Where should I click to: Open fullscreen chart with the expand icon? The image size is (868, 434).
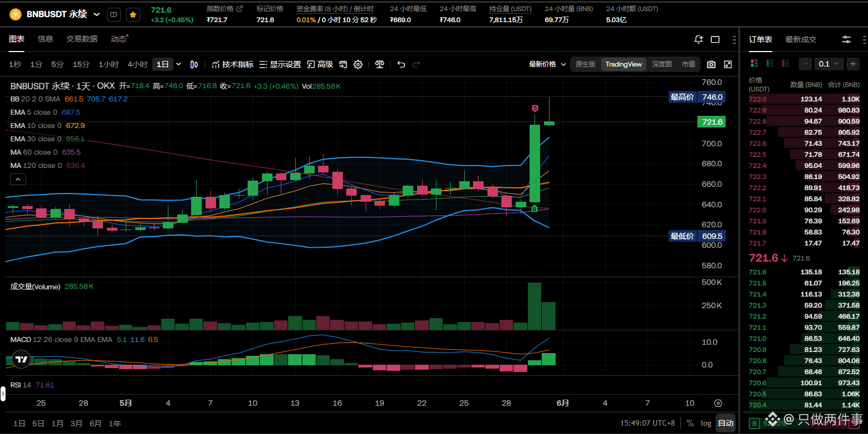coord(728,64)
